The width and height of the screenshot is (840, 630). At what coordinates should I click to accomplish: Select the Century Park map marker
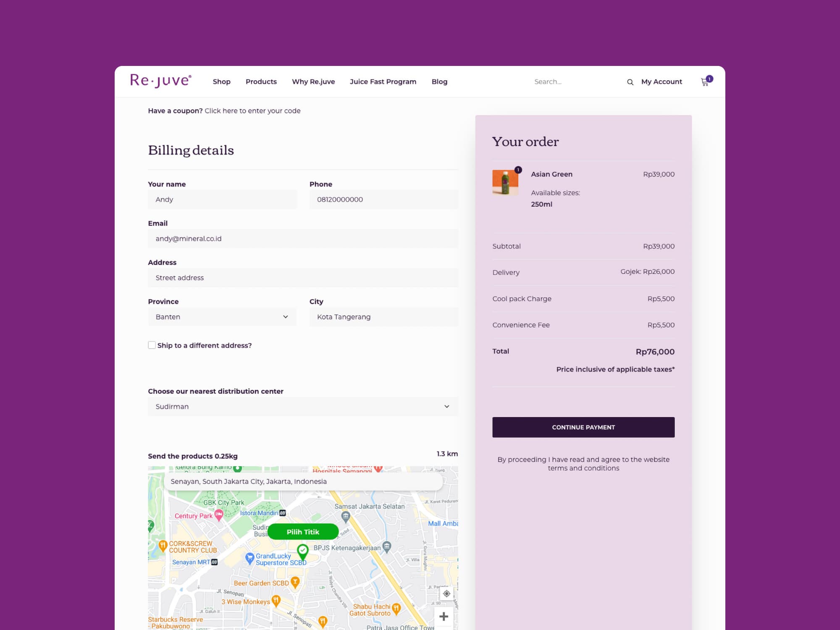(219, 515)
